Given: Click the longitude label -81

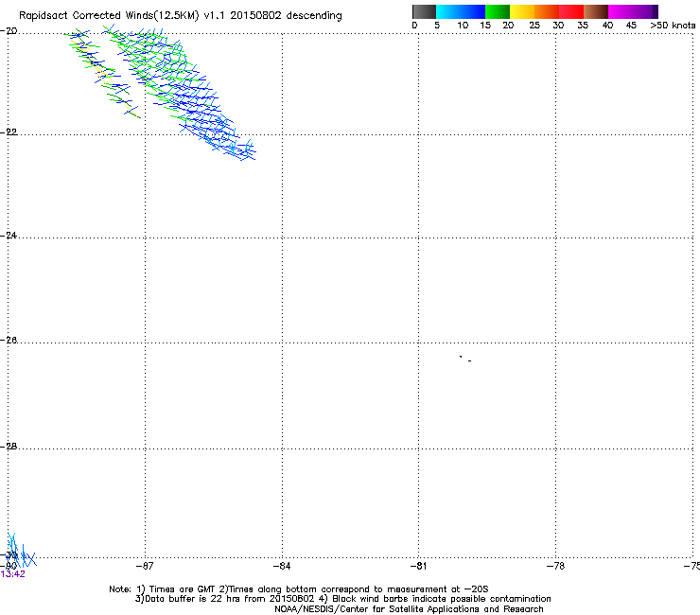Looking at the screenshot, I should (418, 566).
